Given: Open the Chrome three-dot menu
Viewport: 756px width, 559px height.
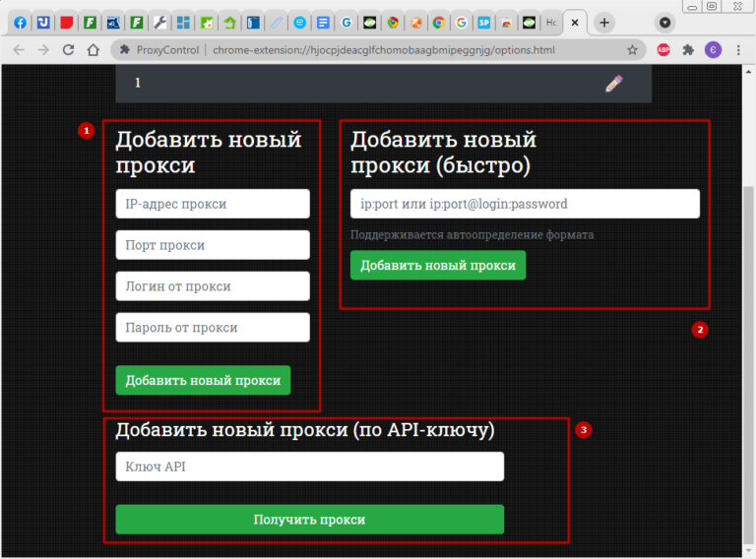Looking at the screenshot, I should (738, 49).
